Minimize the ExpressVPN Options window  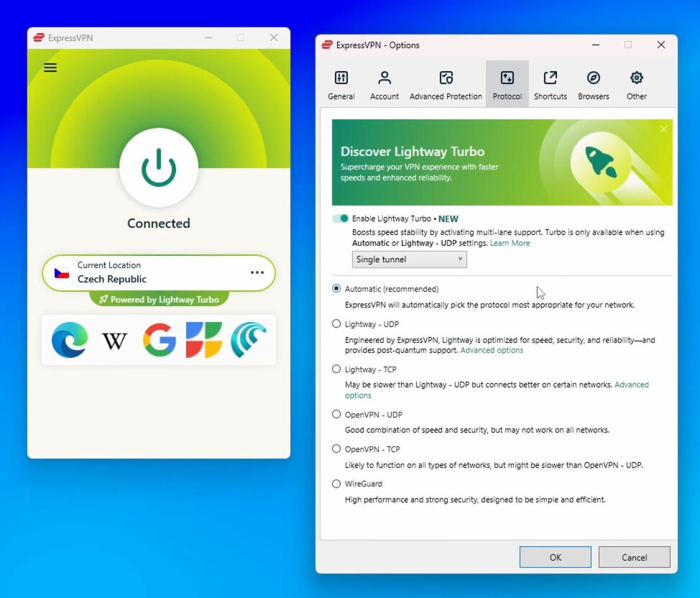[596, 45]
